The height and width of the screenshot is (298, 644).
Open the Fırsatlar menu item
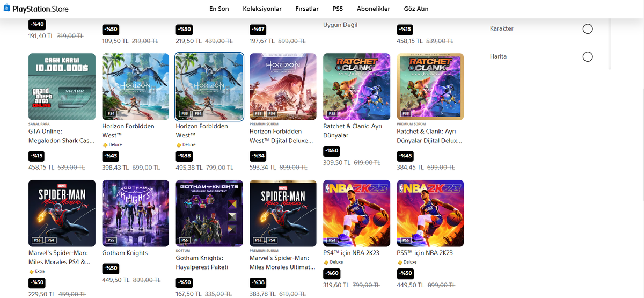click(307, 9)
